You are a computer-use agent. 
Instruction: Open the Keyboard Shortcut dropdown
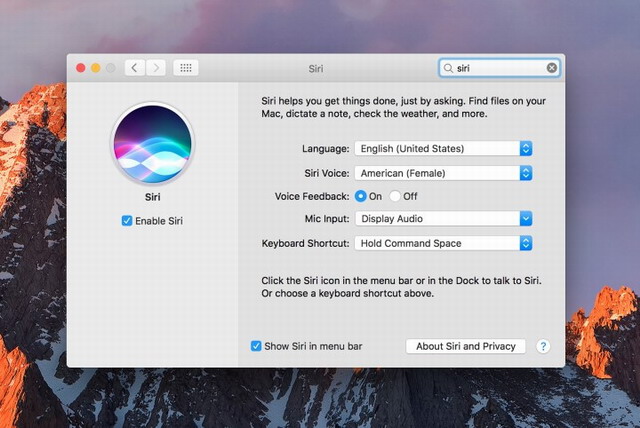point(443,243)
